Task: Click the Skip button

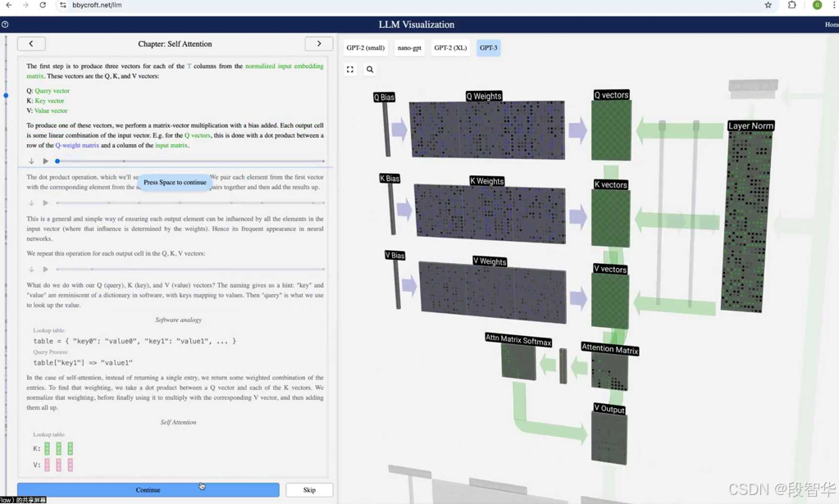Action: 309,489
